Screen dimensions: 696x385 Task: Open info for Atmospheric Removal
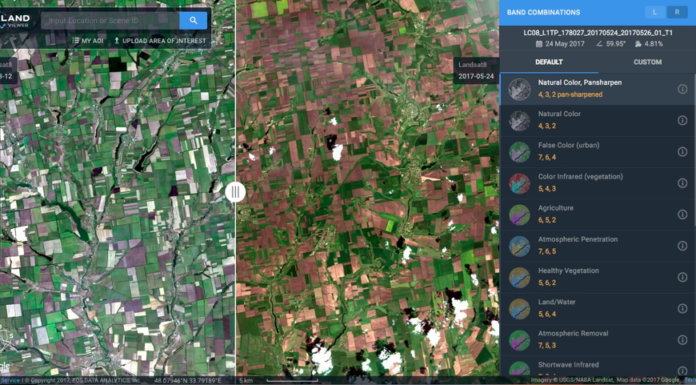[x=682, y=340]
